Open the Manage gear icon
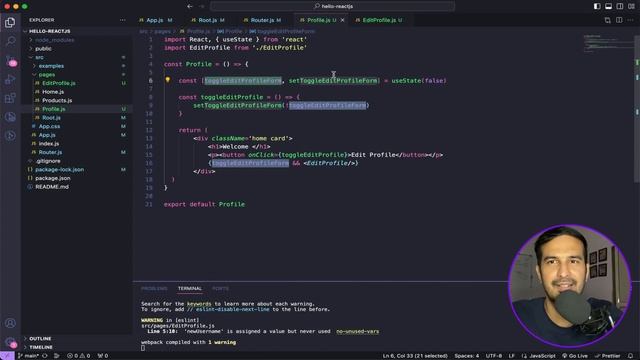Screen dimensions: 640x360 (x=10, y=342)
